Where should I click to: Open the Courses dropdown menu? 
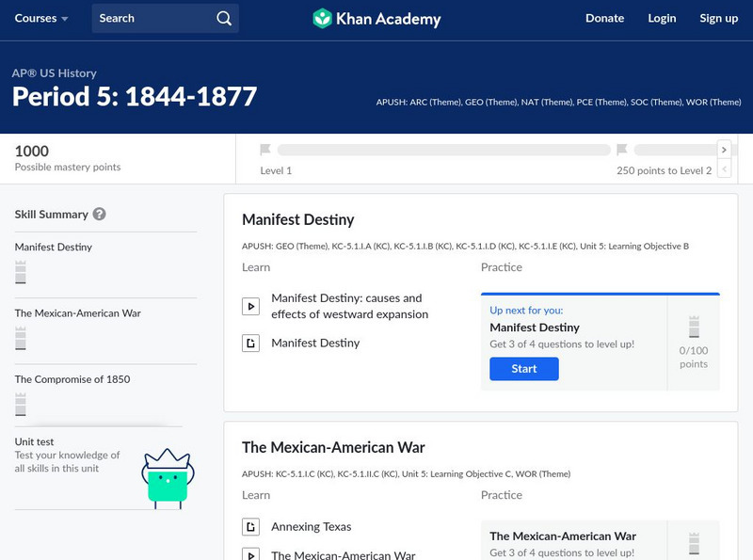click(41, 18)
